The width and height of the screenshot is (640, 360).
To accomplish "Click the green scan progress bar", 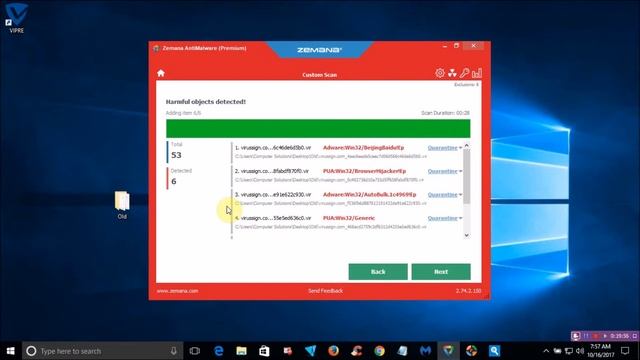I will point(318,129).
